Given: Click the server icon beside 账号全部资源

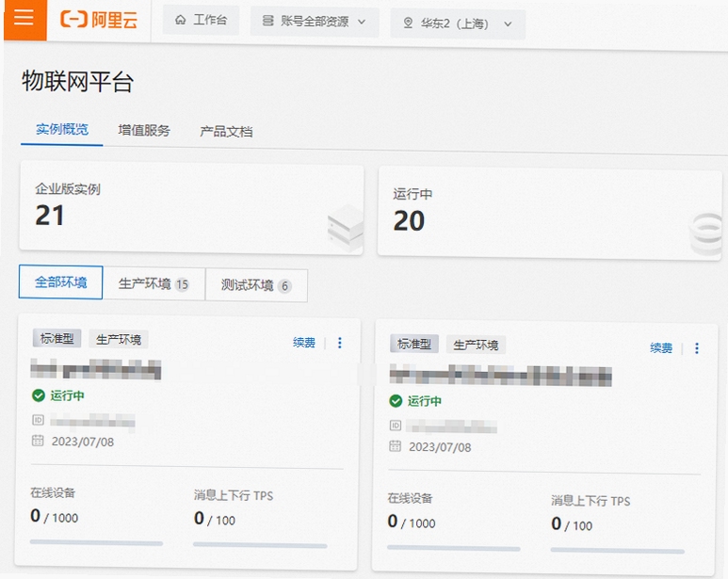Looking at the screenshot, I should 267,21.
